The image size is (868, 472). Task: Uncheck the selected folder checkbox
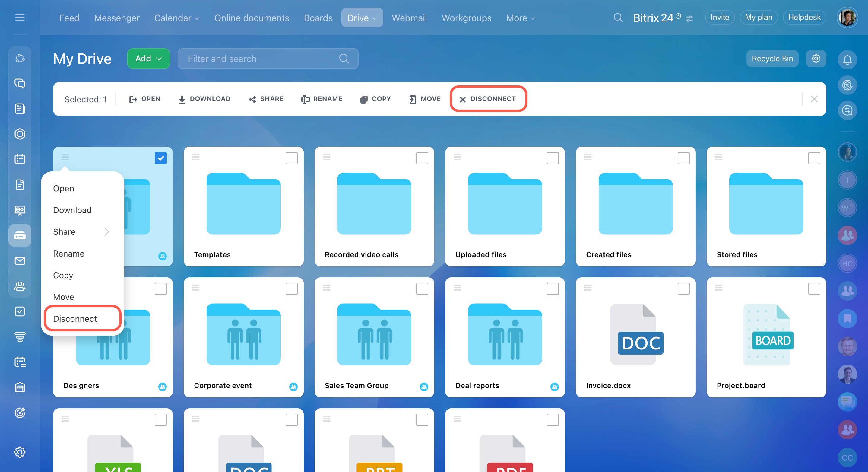pos(161,158)
